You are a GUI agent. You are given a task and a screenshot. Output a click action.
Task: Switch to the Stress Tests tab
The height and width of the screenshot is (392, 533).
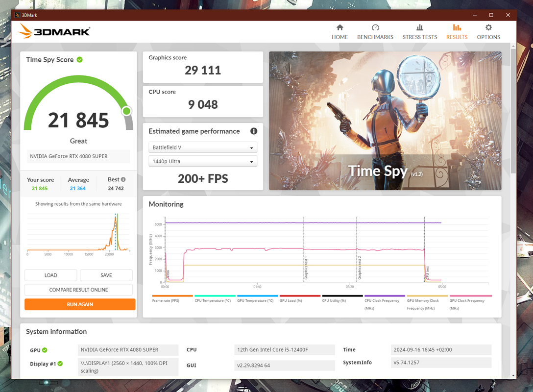[420, 32]
